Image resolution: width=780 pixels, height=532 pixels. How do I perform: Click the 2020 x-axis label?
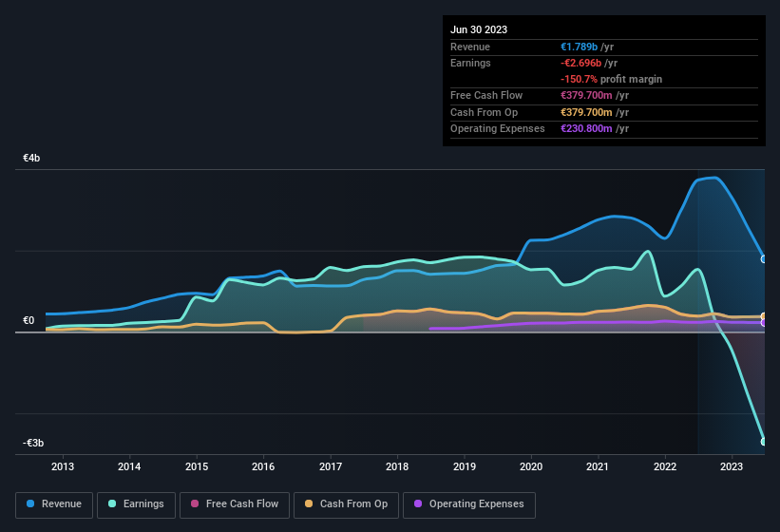pos(531,466)
